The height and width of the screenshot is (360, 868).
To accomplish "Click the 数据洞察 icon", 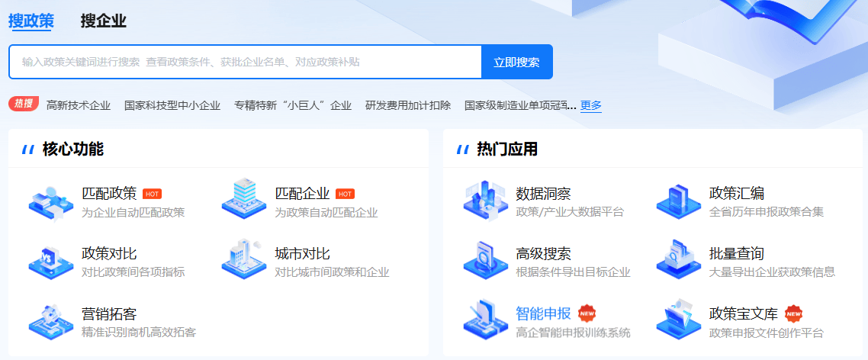I will 485,201.
